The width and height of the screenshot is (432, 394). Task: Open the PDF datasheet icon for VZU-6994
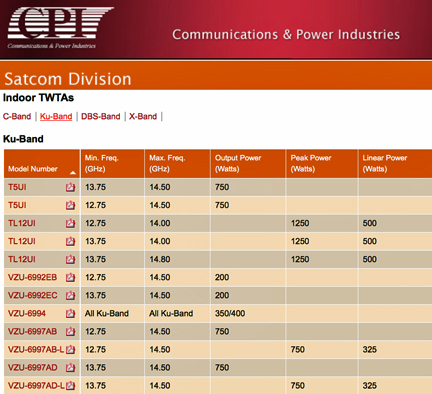(x=70, y=313)
